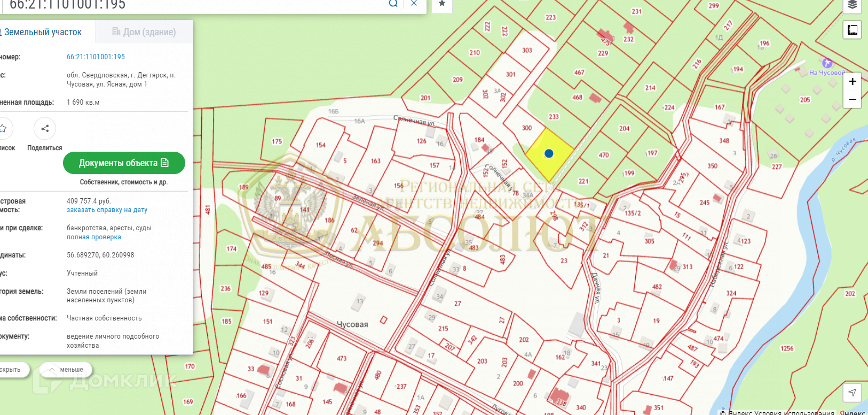Image resolution: width=868 pixels, height=415 pixels.
Task: Open the полная проверка link
Action: (x=94, y=237)
